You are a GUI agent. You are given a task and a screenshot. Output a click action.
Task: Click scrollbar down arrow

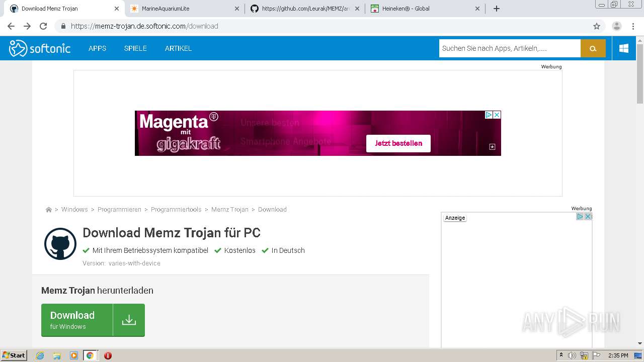(x=640, y=343)
